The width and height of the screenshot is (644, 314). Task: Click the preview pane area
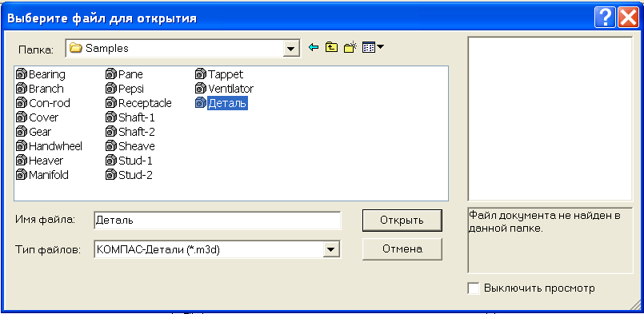pyautogui.click(x=550, y=119)
